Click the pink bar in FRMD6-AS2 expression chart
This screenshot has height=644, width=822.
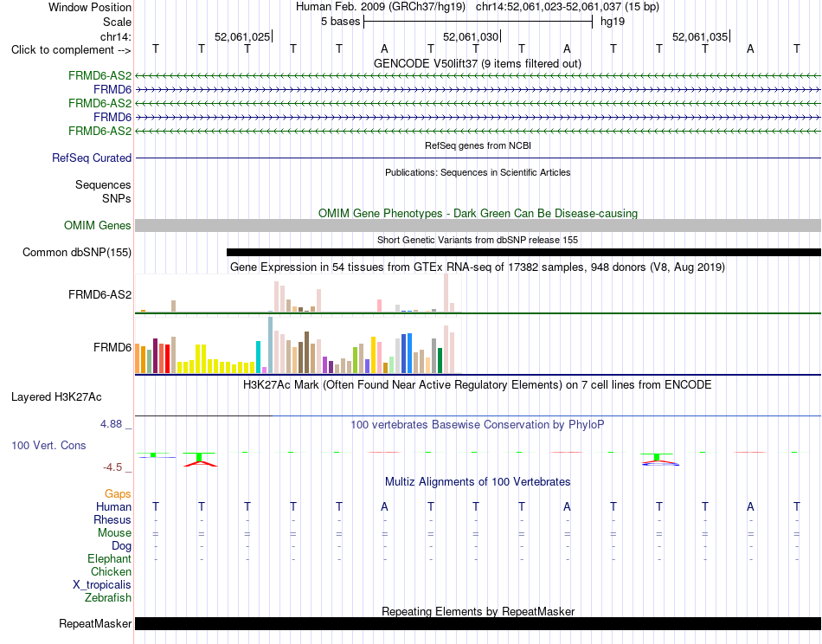[380, 306]
